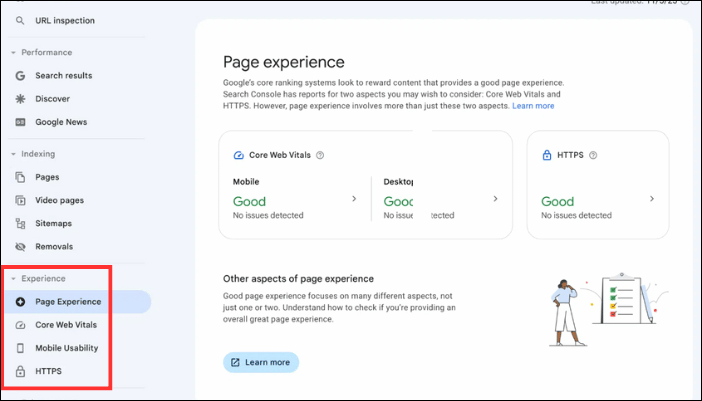Open the Mobile Good results chevron
This screenshot has width=702, height=401.
pos(354,199)
